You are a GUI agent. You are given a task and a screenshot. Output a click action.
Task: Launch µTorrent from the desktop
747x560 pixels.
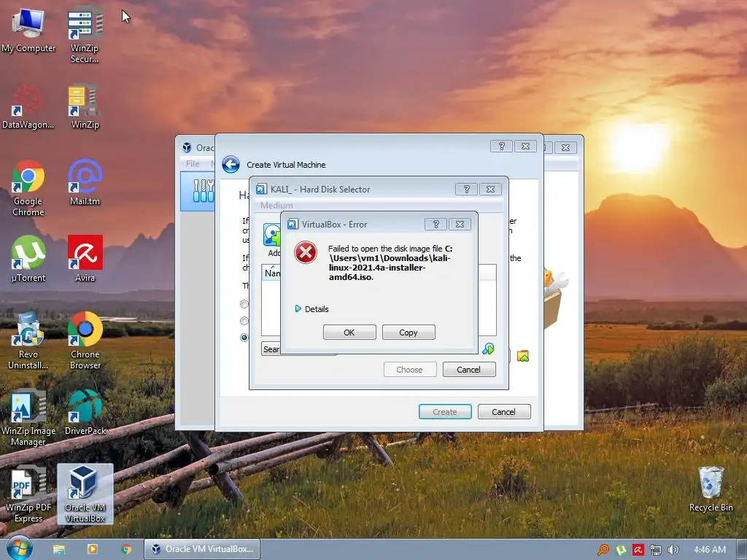pos(28,260)
